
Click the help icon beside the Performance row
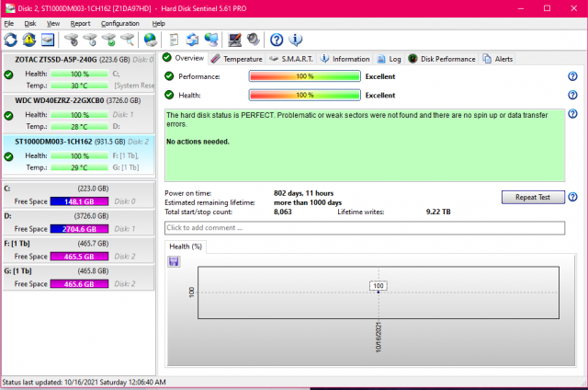[572, 76]
